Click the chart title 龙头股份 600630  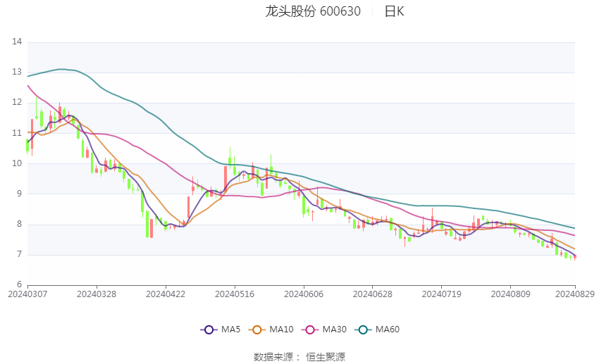click(313, 11)
